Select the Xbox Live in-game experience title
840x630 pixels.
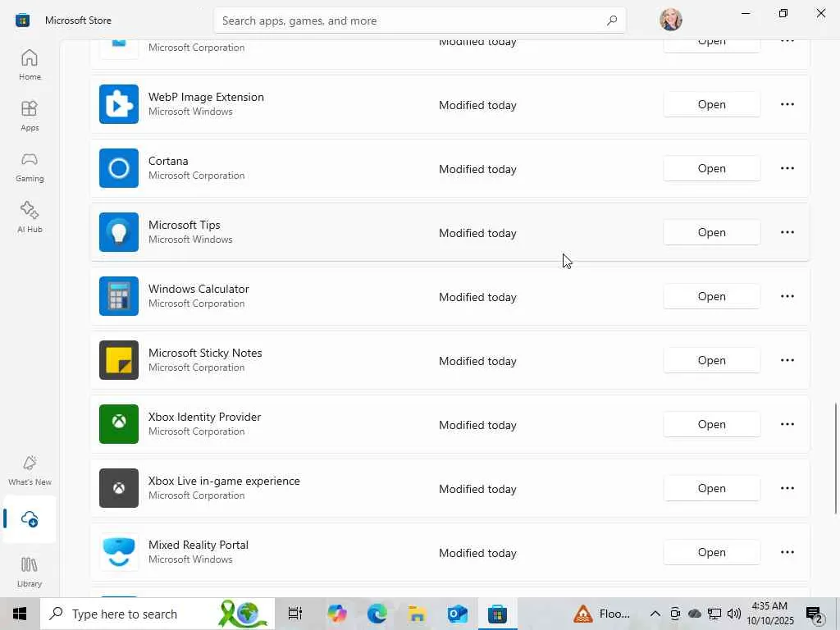224,481
